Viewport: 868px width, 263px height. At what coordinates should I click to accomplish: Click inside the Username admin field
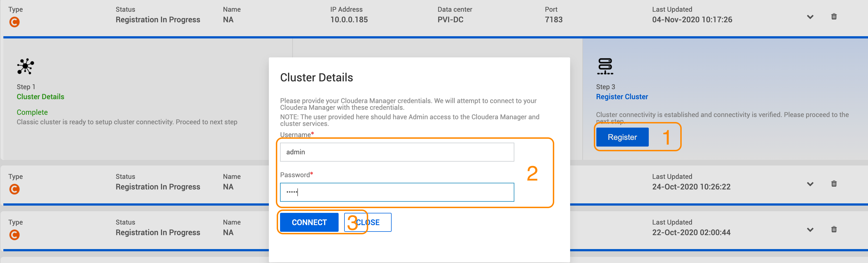pos(397,152)
